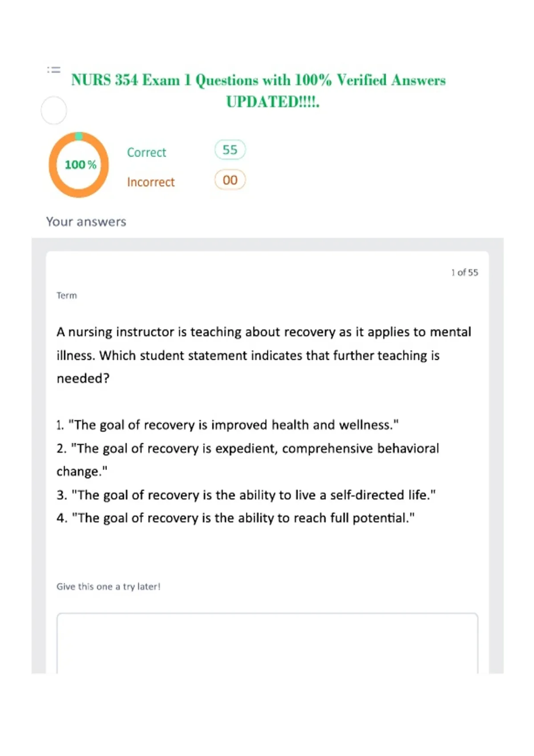Image resolution: width=534 pixels, height=756 pixels.
Task: Select the correct count badge 55
Action: coord(230,150)
